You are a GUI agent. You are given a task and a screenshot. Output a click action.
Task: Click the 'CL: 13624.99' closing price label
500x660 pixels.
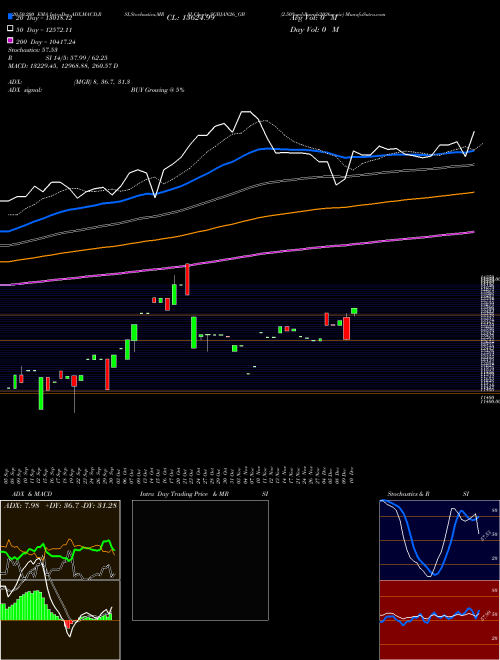(x=191, y=18)
